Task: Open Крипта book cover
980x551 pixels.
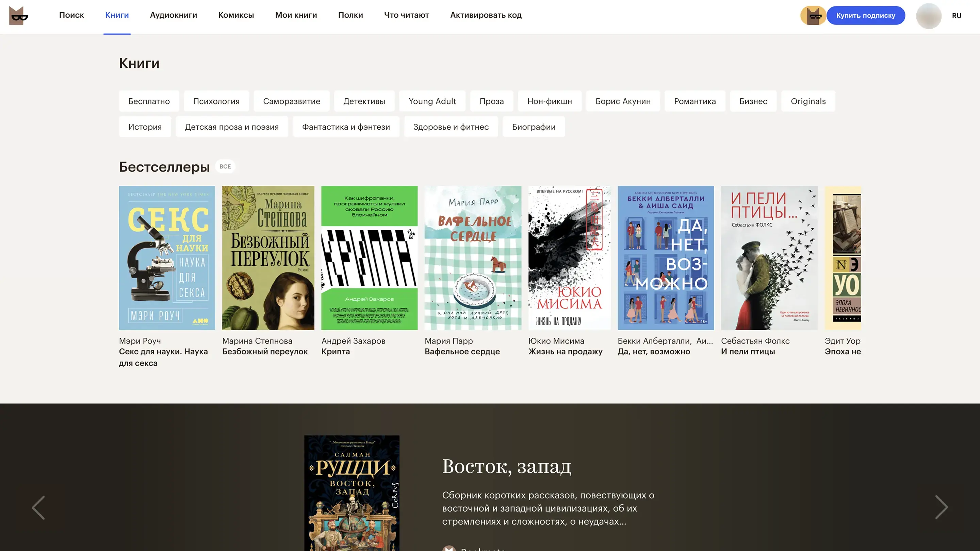Action: point(369,257)
